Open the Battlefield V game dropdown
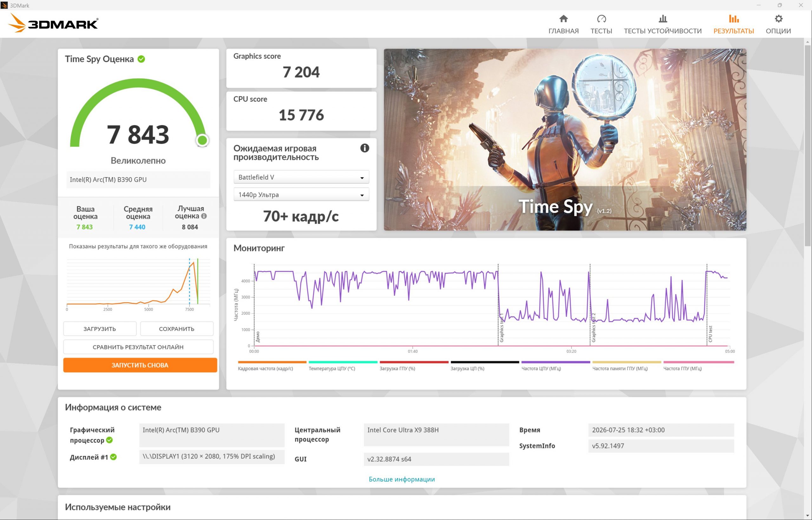The width and height of the screenshot is (812, 520). tap(301, 177)
